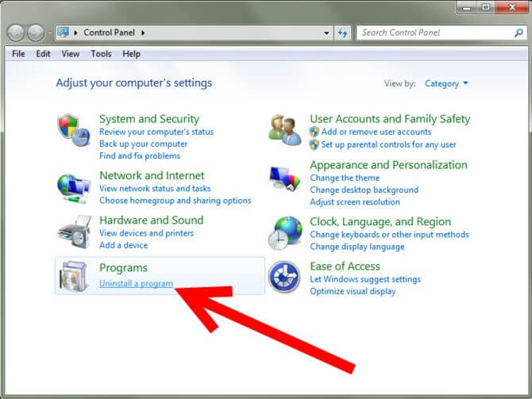This screenshot has width=532, height=399.
Task: Open Ease of Access heading
Action: tap(345, 267)
